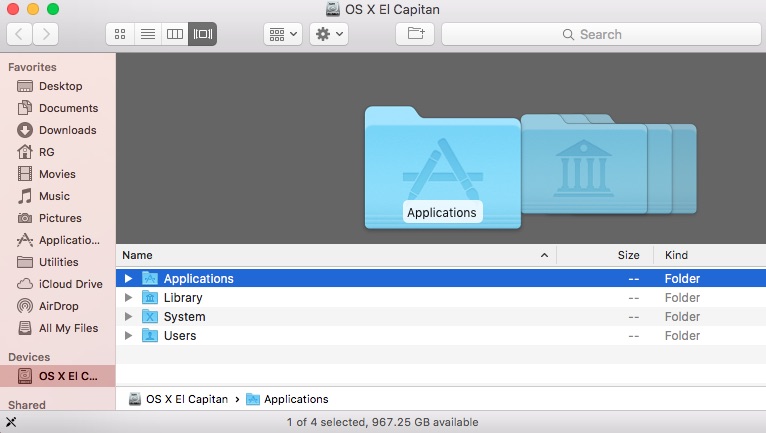Select OS X El Capitan device in sidebar
Screen dimensions: 766x433
pos(58,376)
